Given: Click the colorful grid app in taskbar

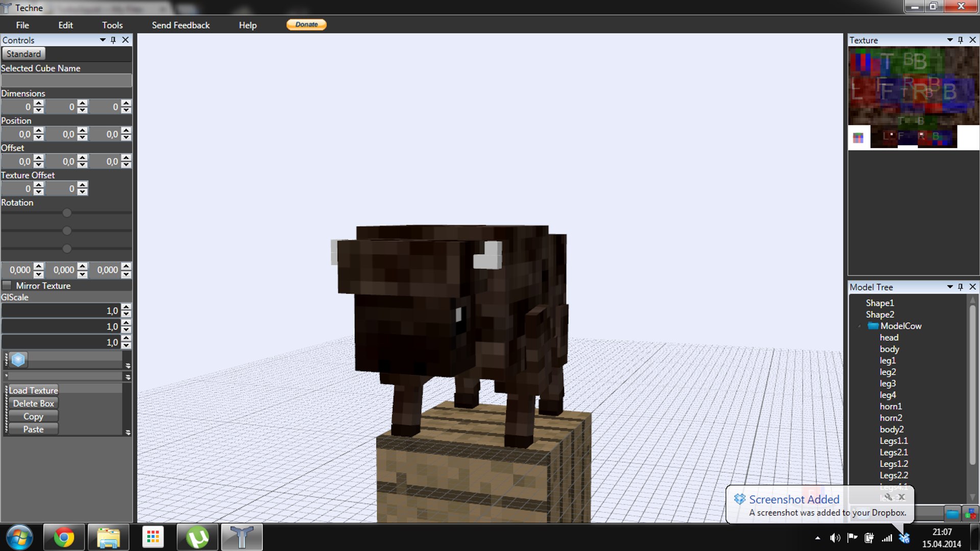Looking at the screenshot, I should click(x=153, y=537).
